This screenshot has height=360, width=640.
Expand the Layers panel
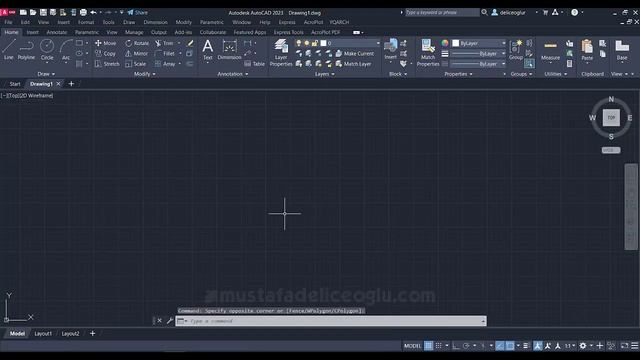pos(324,74)
